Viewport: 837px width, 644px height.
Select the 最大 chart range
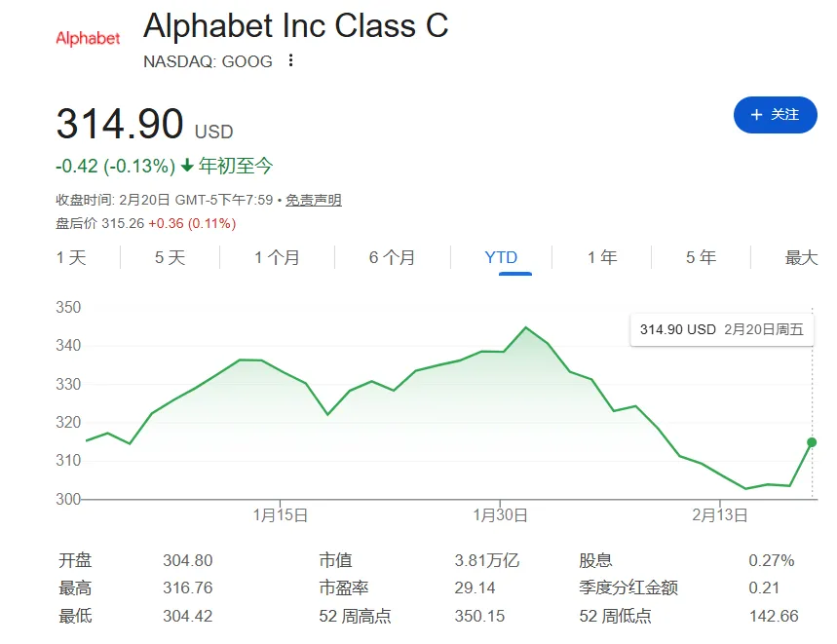tap(800, 257)
